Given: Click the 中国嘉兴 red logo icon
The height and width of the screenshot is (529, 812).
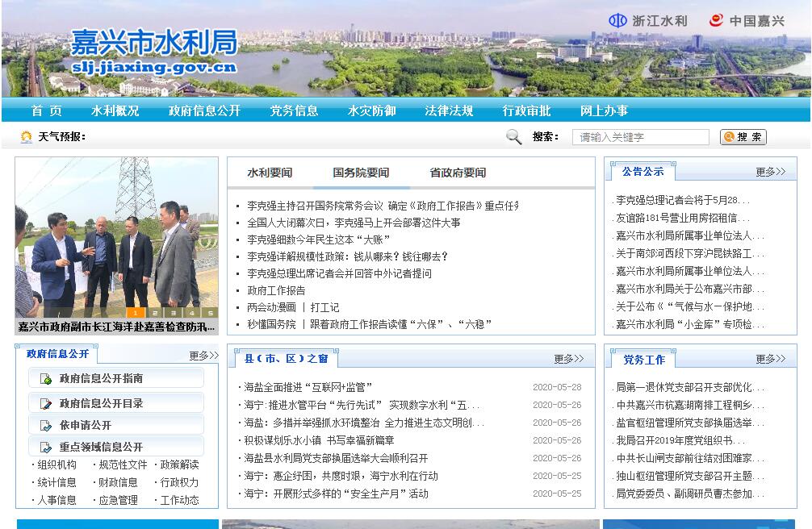Looking at the screenshot, I should click(x=716, y=21).
